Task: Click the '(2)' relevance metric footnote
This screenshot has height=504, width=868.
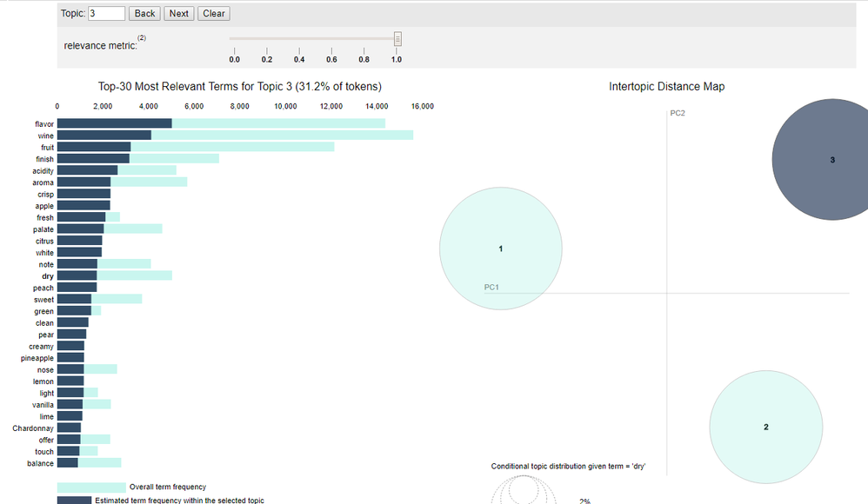Action: 141,37
